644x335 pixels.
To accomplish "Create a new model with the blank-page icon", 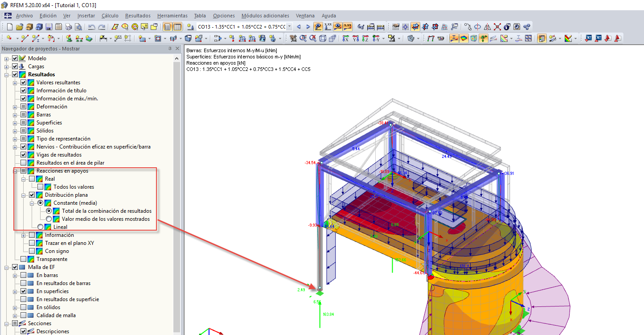I will click(x=9, y=27).
